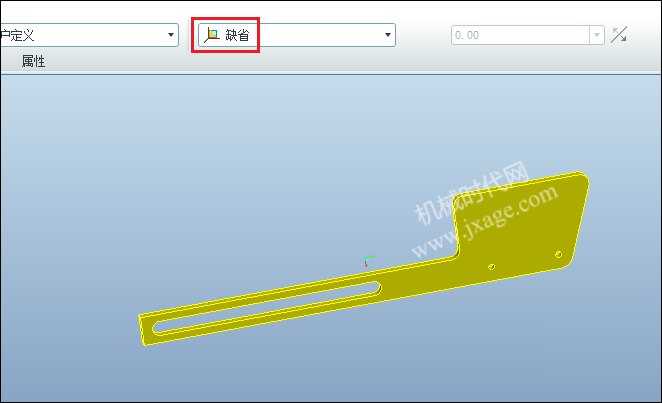The width and height of the screenshot is (662, 403).
Task: Select the 户定义 combo box text
Action: (17, 35)
